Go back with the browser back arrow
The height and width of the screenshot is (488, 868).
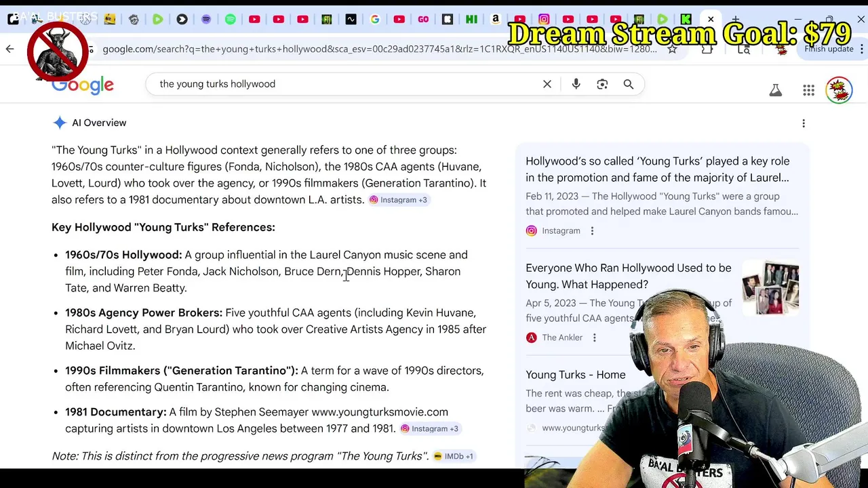coord(10,49)
